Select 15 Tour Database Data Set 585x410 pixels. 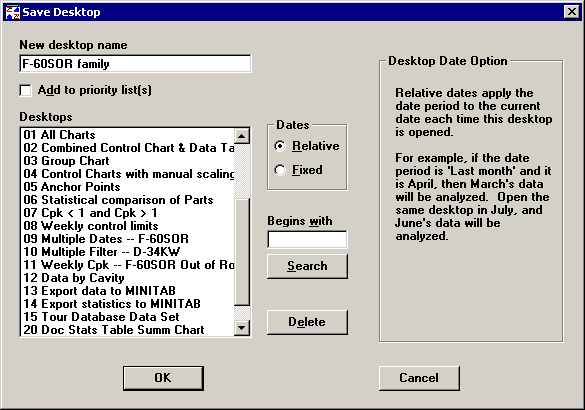[x=128, y=317]
